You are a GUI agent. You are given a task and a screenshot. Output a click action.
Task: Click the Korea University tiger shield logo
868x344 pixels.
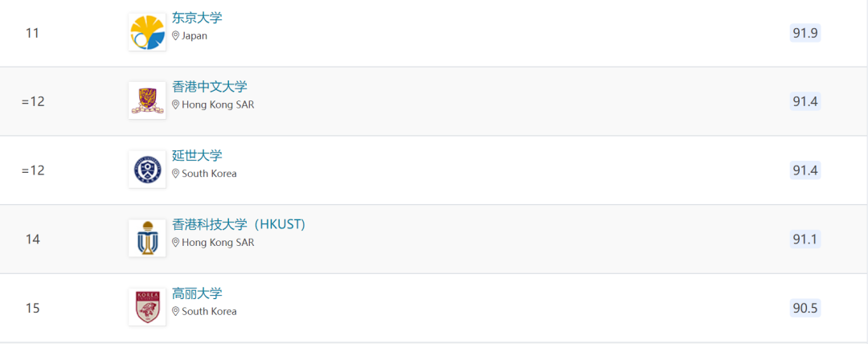pyautogui.click(x=147, y=307)
